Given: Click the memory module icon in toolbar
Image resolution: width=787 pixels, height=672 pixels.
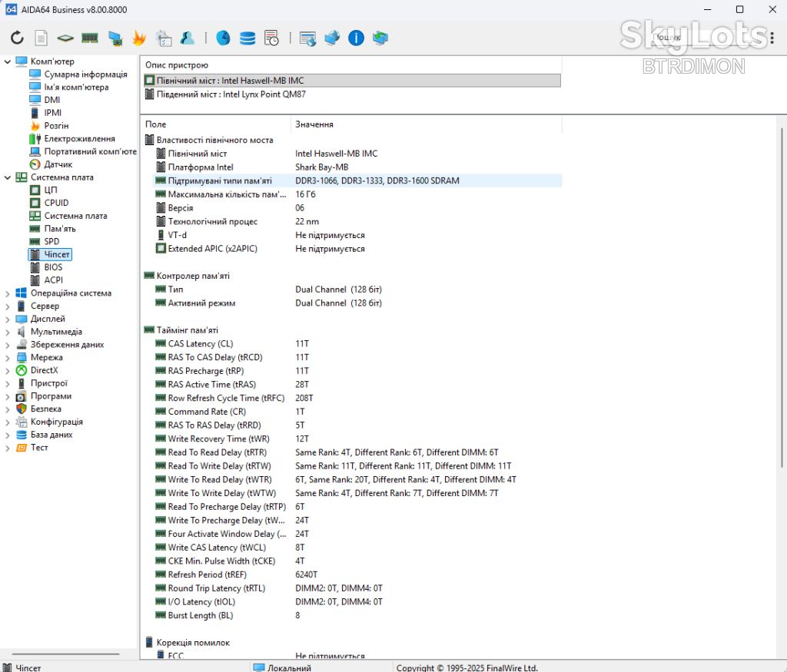Looking at the screenshot, I should tap(90, 38).
